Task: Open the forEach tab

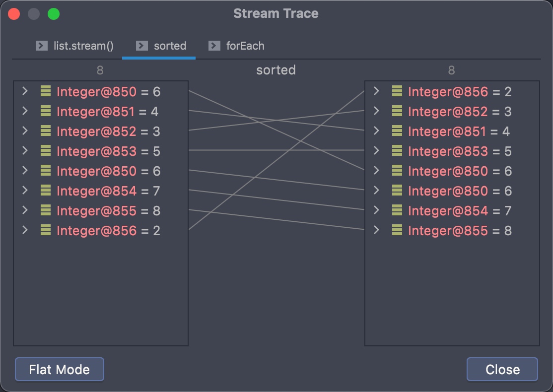Action: click(245, 46)
